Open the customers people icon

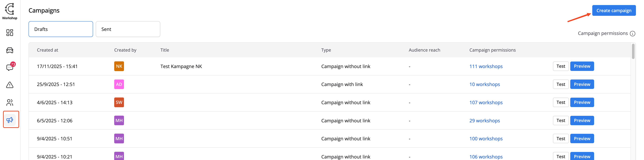(10, 103)
